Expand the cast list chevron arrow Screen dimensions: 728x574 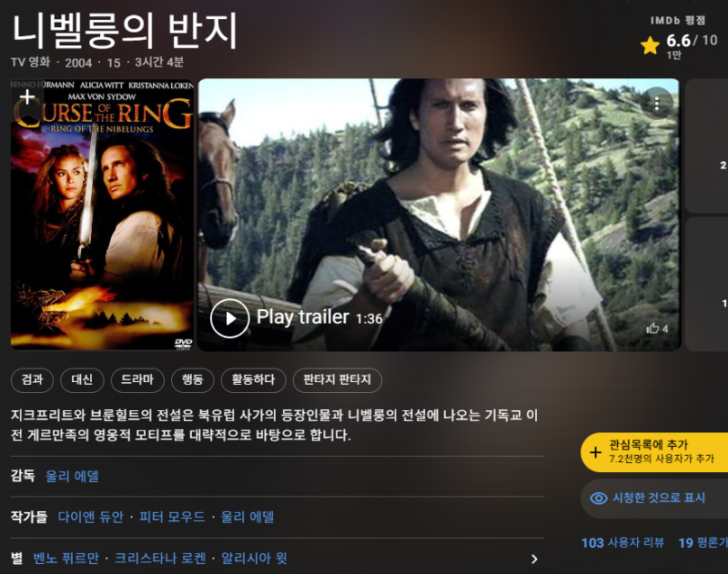pyautogui.click(x=534, y=559)
